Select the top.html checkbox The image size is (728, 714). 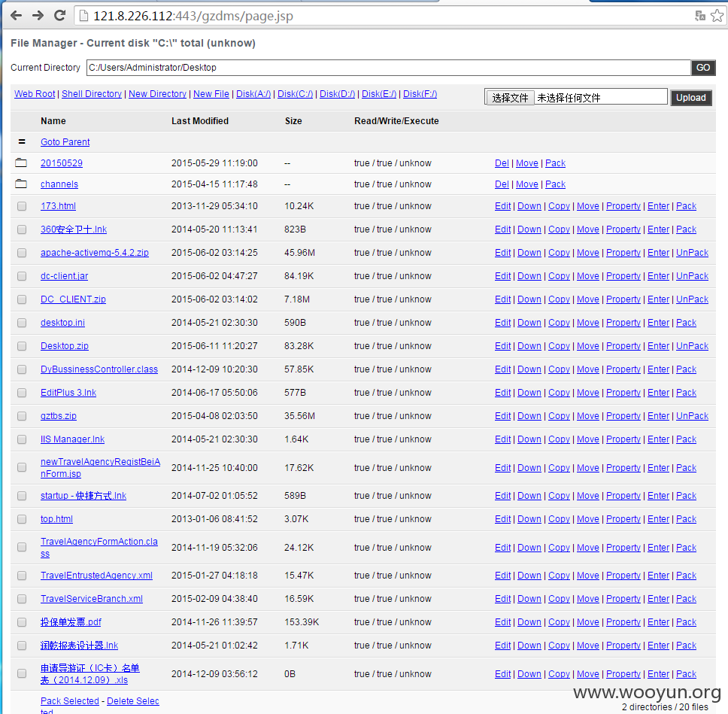pos(22,519)
